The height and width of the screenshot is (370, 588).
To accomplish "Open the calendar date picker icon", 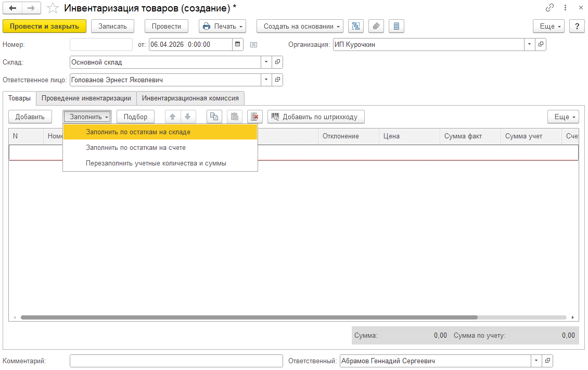I will (x=238, y=44).
